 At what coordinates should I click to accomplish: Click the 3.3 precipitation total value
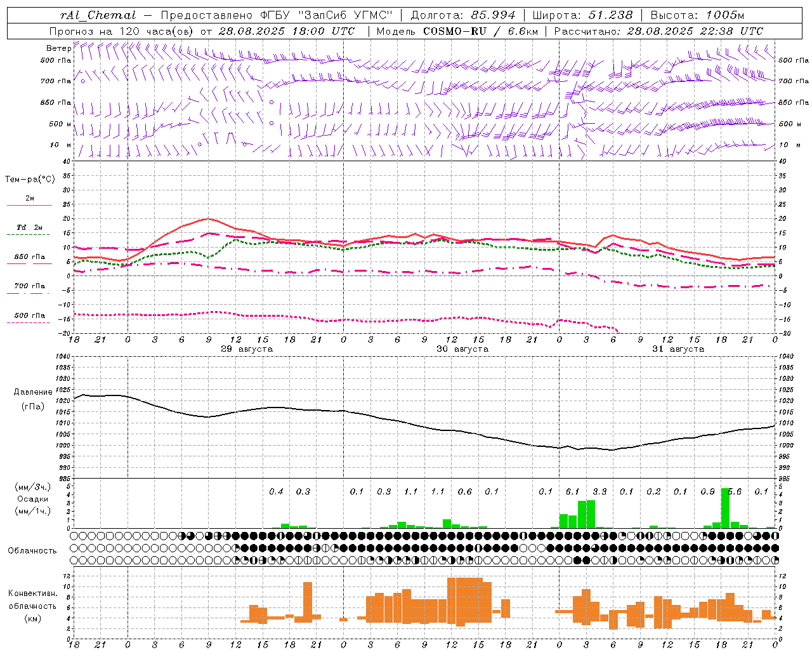(599, 491)
